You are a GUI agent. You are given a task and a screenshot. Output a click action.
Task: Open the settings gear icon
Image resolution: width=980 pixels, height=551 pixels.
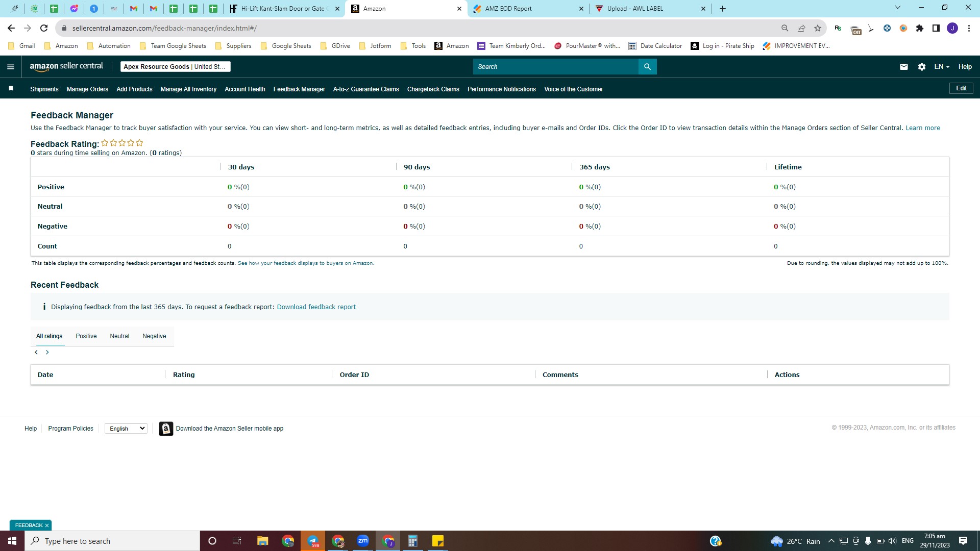pos(922,67)
